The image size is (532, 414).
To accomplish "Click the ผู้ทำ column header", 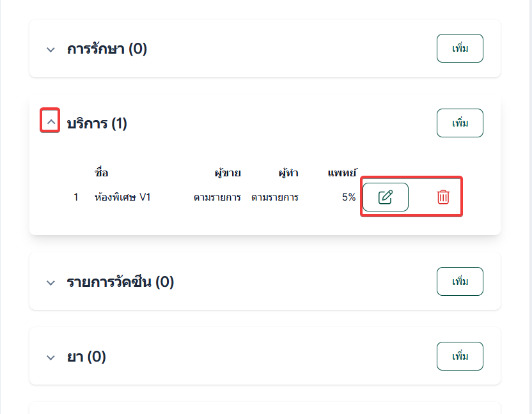I will [x=288, y=172].
